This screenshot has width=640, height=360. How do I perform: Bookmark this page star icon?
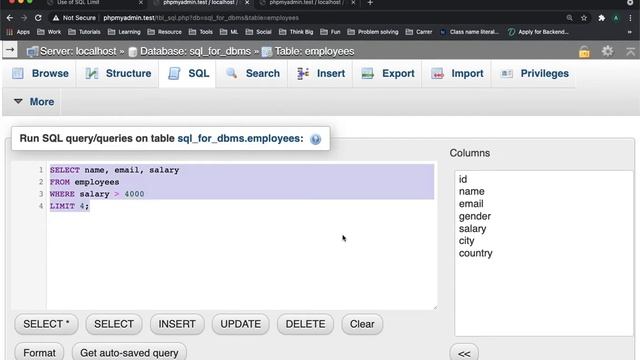pyautogui.click(x=584, y=18)
